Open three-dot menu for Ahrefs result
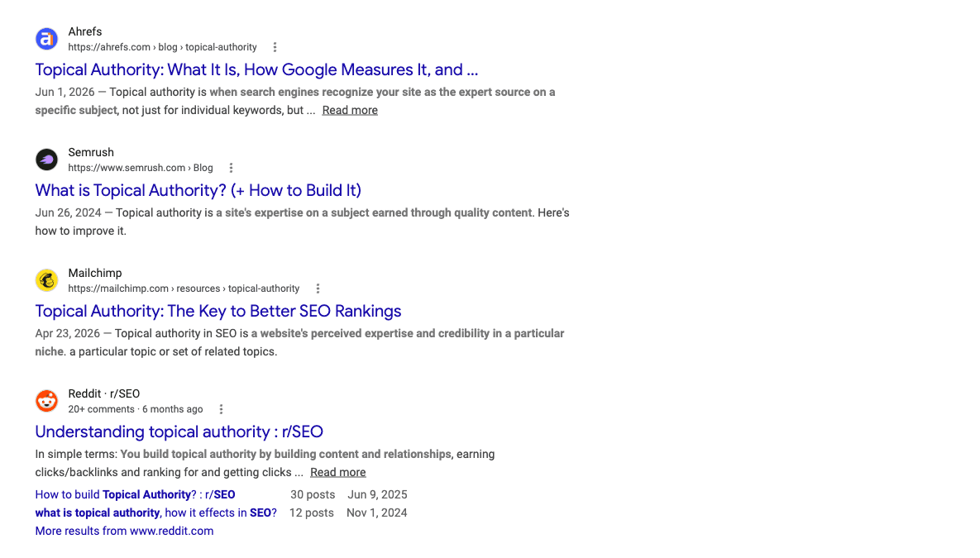The image size is (980, 558). click(x=275, y=47)
